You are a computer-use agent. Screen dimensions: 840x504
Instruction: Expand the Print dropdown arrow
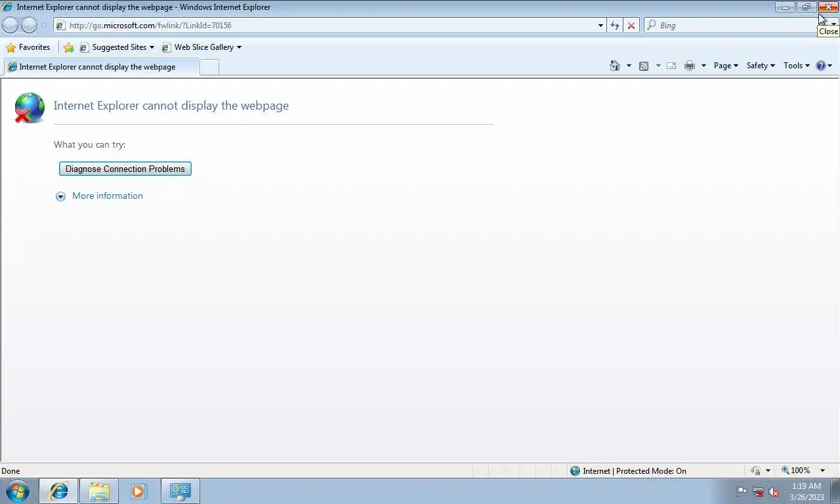[703, 66]
